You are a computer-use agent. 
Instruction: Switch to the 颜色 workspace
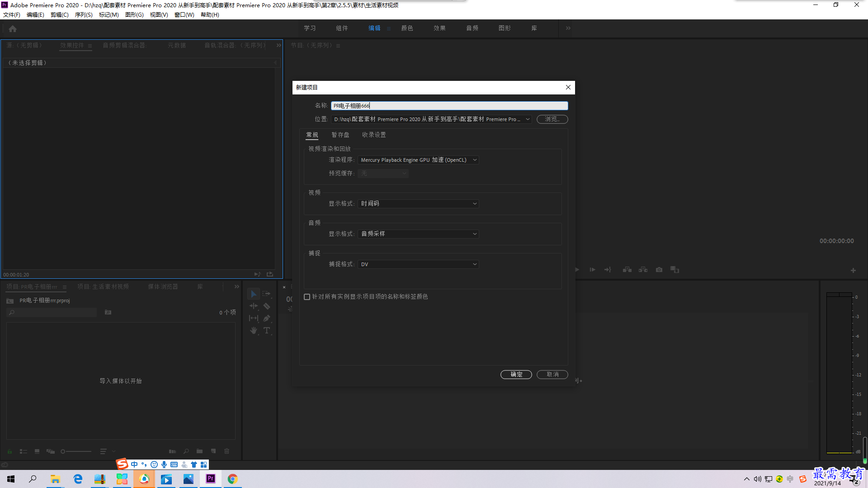[x=407, y=28]
